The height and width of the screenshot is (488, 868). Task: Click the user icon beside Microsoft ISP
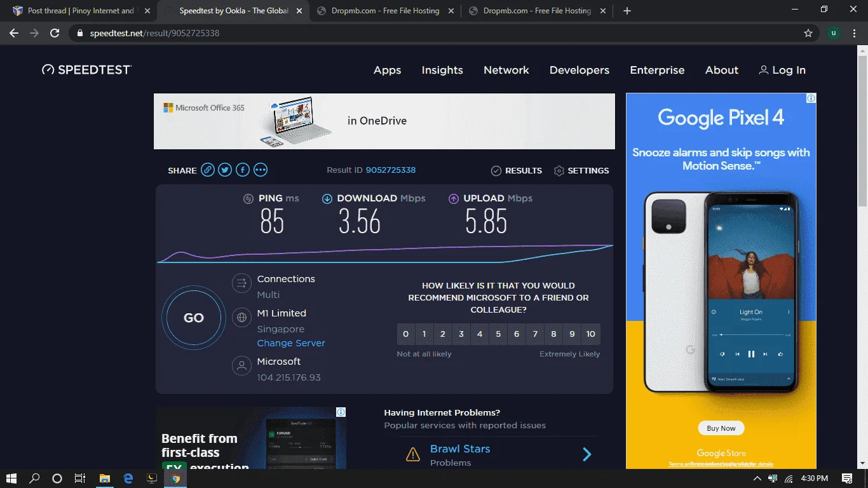(x=241, y=365)
